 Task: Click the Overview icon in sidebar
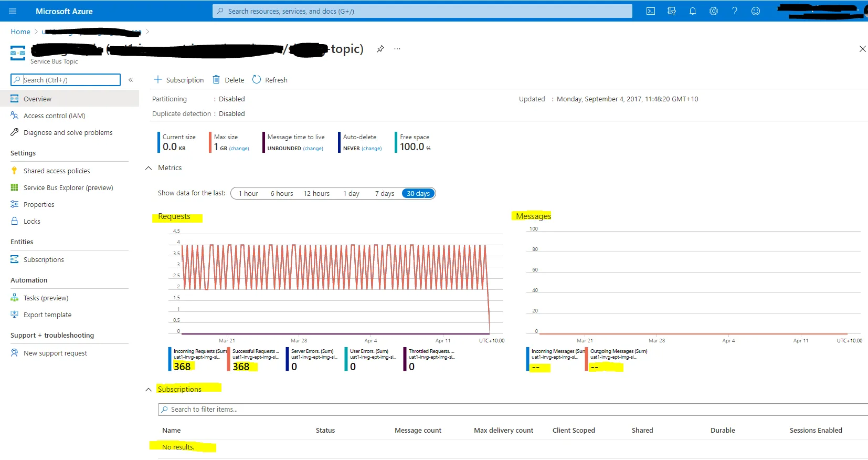click(x=15, y=99)
